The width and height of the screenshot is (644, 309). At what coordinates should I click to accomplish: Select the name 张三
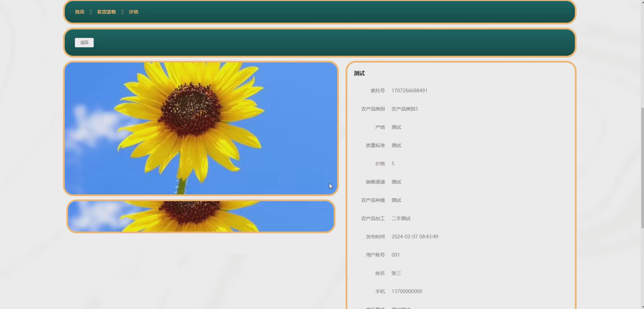pyautogui.click(x=396, y=273)
